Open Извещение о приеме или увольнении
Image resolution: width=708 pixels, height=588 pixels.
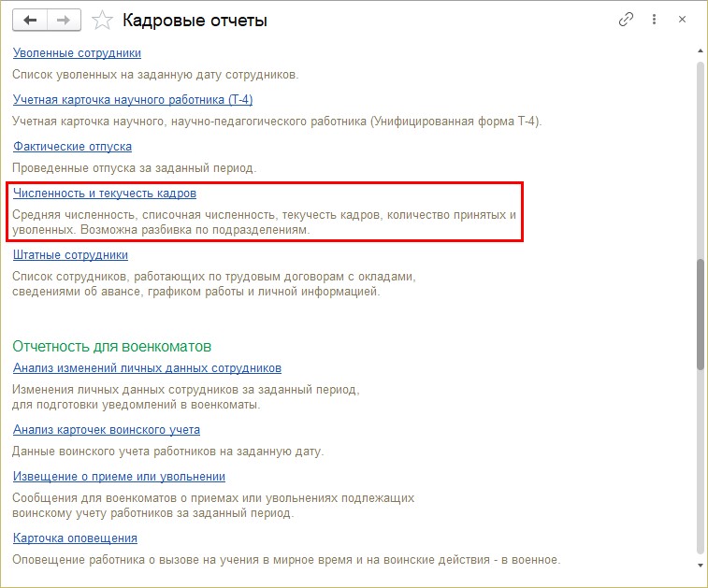[119, 477]
